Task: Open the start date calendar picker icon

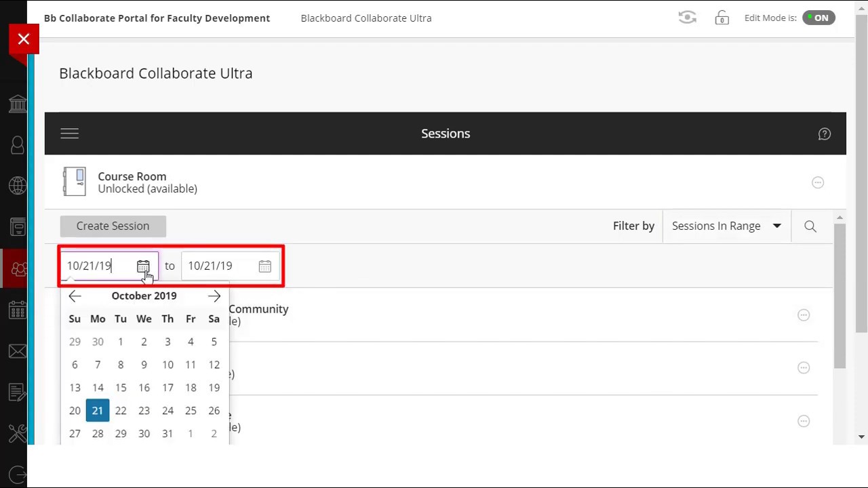Action: [143, 266]
